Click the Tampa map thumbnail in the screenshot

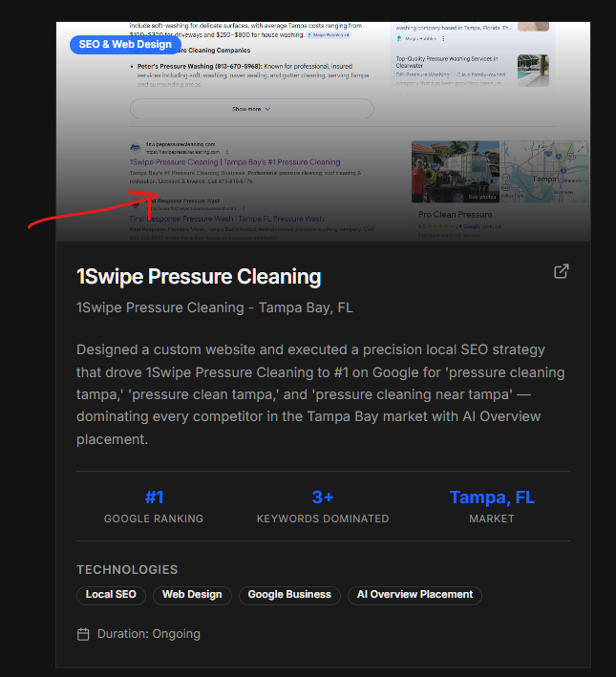544,172
